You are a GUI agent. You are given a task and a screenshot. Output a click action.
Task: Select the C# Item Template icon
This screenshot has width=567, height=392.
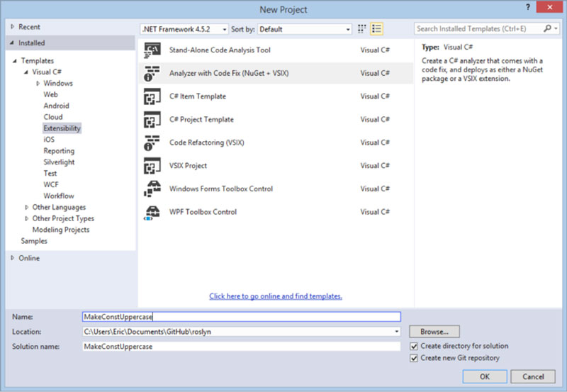[152, 96]
